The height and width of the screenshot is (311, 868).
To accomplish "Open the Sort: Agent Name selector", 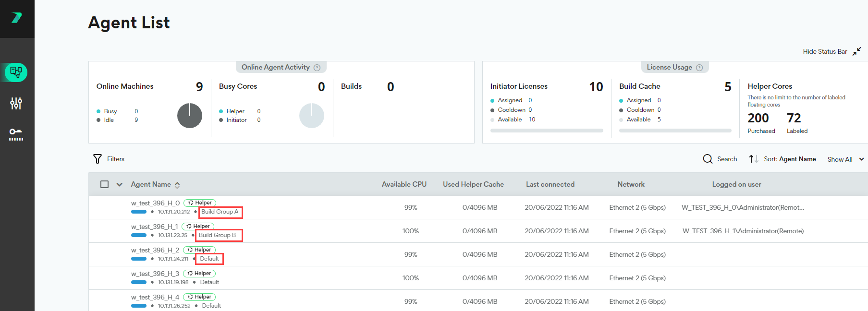I will pyautogui.click(x=790, y=159).
